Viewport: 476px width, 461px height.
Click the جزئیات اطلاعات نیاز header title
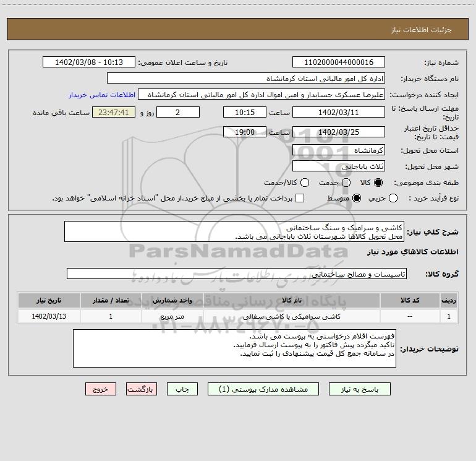[x=422, y=30]
